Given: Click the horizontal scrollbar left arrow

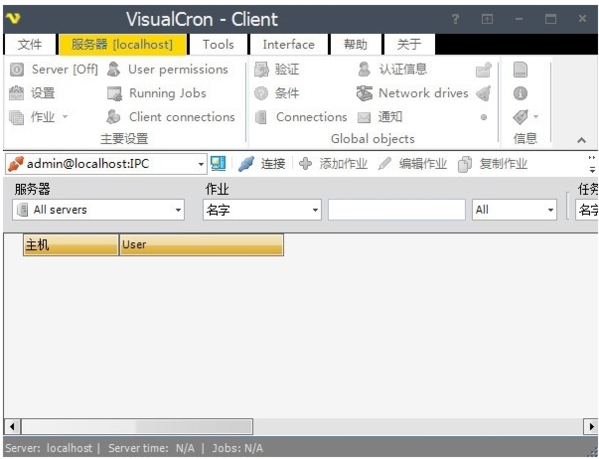Looking at the screenshot, I should (12, 426).
